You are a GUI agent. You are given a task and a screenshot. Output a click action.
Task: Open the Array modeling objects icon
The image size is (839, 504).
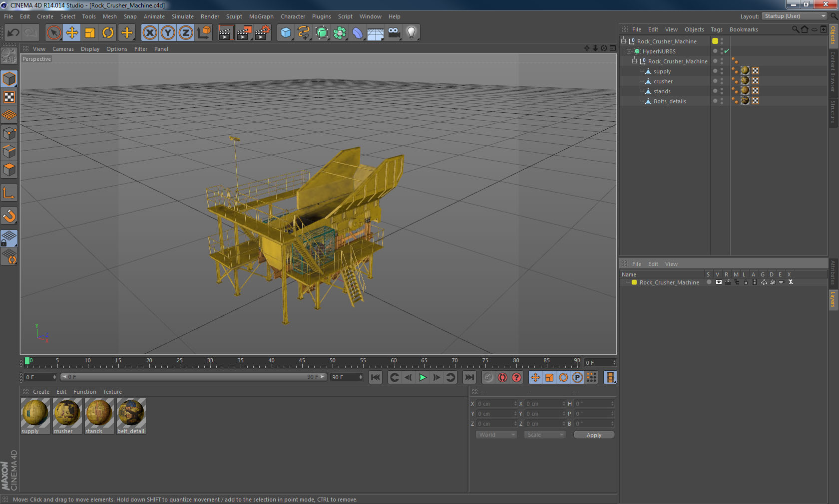tap(340, 33)
